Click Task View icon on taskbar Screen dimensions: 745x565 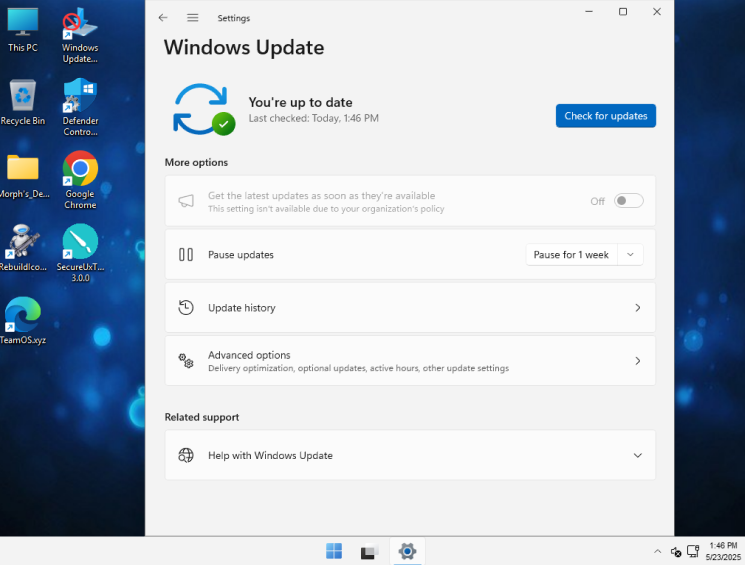(x=370, y=551)
